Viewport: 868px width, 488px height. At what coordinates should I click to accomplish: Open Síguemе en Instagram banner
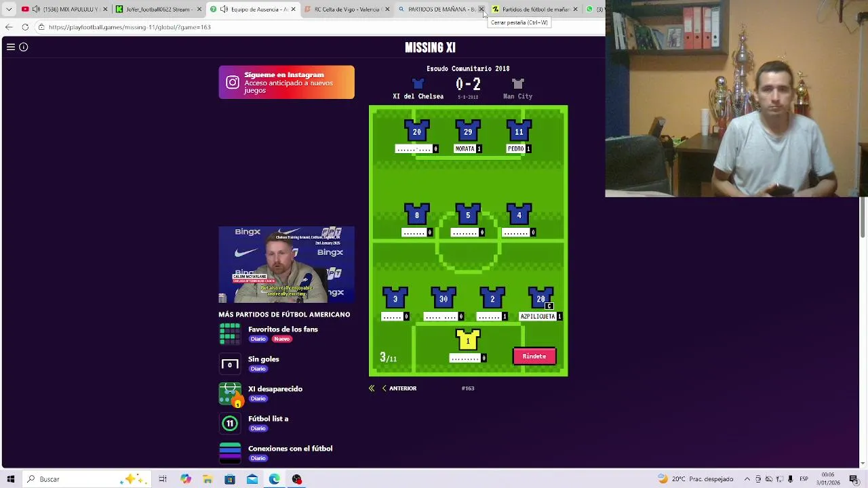[286, 82]
